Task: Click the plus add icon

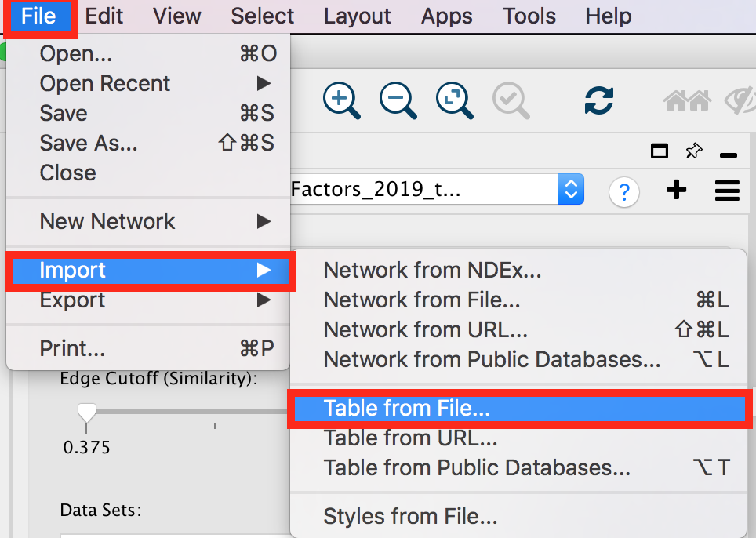Action: coord(676,190)
